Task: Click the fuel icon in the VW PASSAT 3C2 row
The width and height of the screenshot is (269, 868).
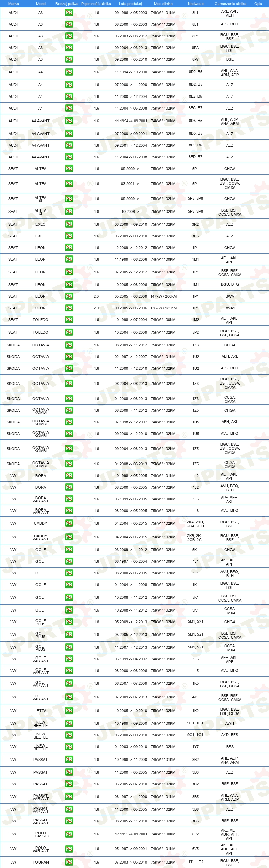Action: pos(69,784)
